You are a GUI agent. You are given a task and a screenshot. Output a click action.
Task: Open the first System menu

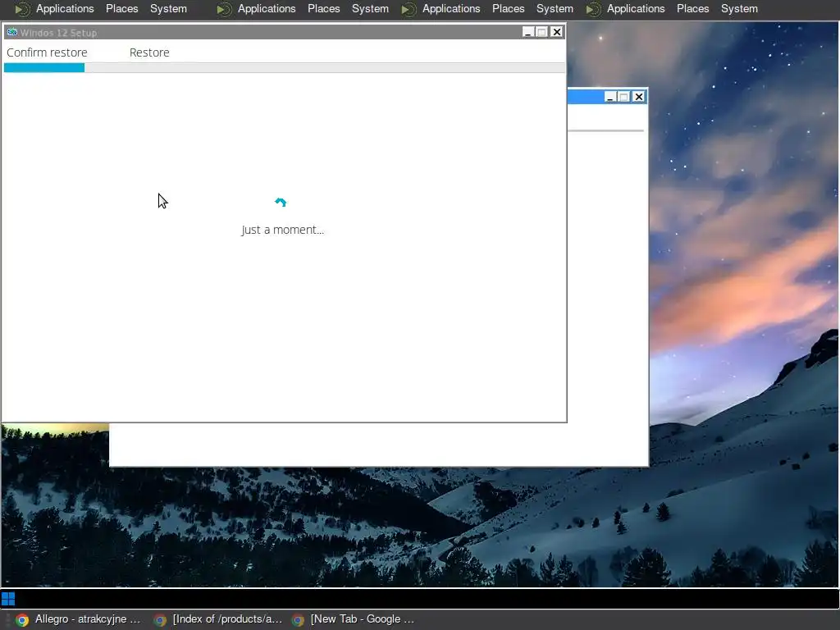[168, 8]
